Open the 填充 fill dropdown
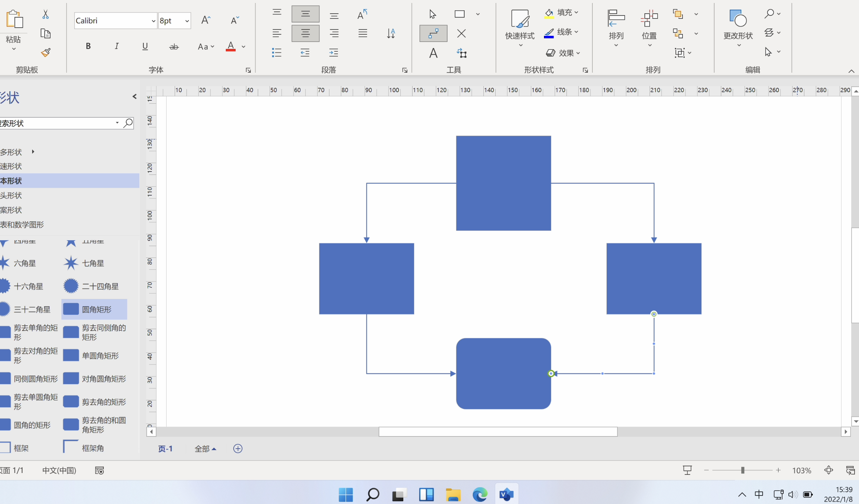 click(x=562, y=13)
